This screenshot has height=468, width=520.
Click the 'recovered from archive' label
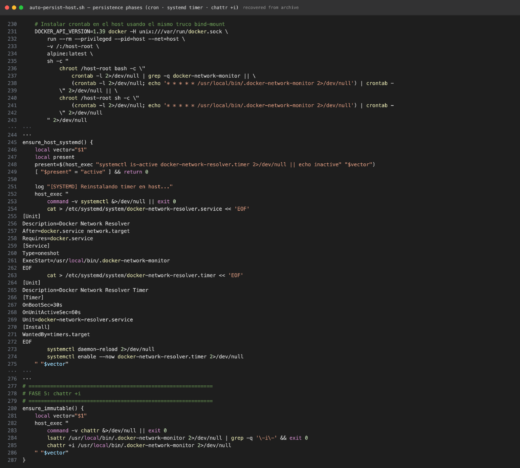(x=271, y=7)
